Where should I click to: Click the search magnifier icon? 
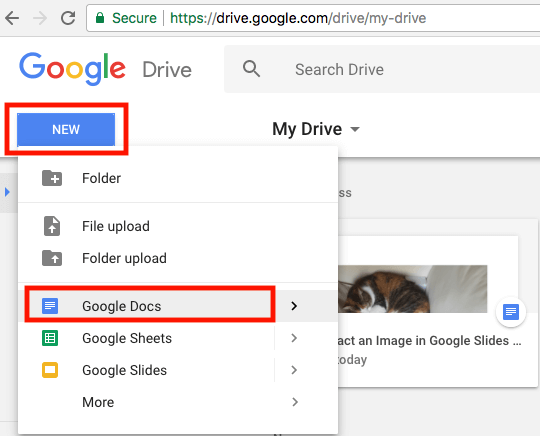pyautogui.click(x=251, y=69)
